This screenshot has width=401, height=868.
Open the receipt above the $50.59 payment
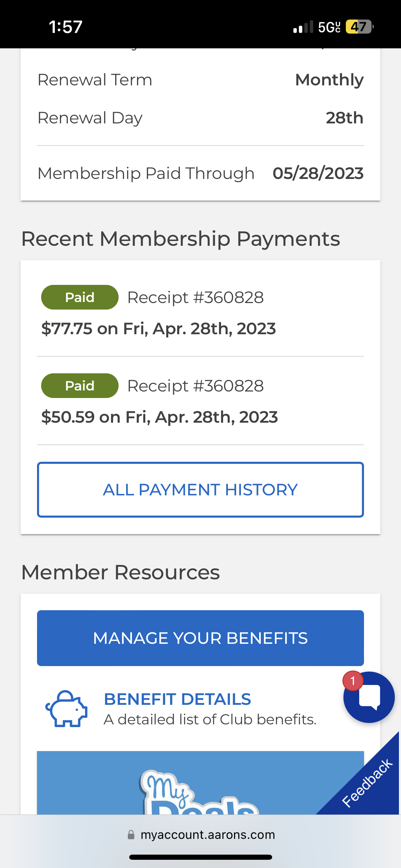[x=195, y=386]
